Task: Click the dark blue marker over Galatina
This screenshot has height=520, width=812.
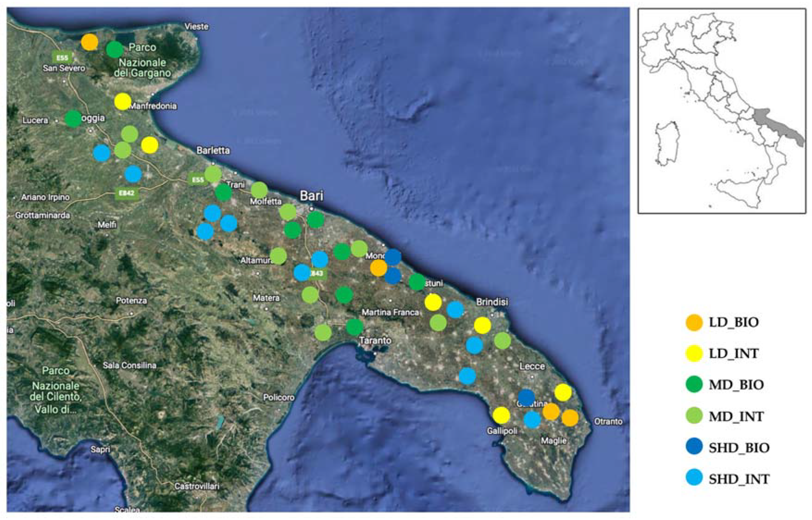Action: coord(526,397)
